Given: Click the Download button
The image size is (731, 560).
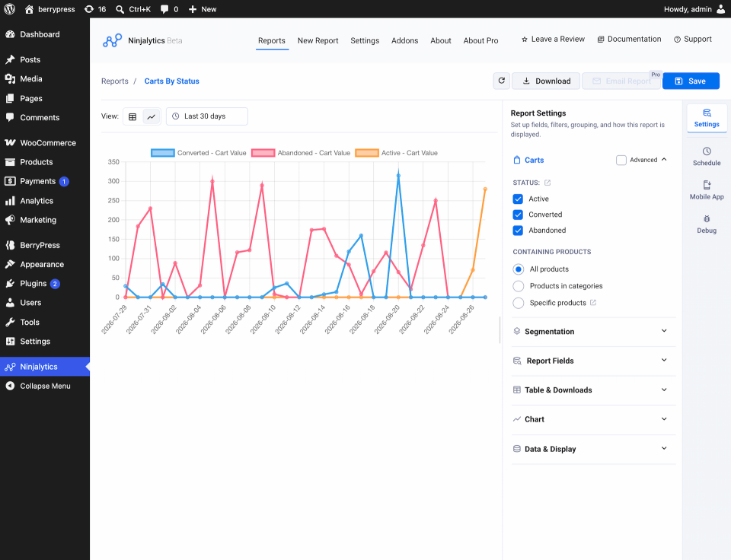Looking at the screenshot, I should pyautogui.click(x=546, y=81).
